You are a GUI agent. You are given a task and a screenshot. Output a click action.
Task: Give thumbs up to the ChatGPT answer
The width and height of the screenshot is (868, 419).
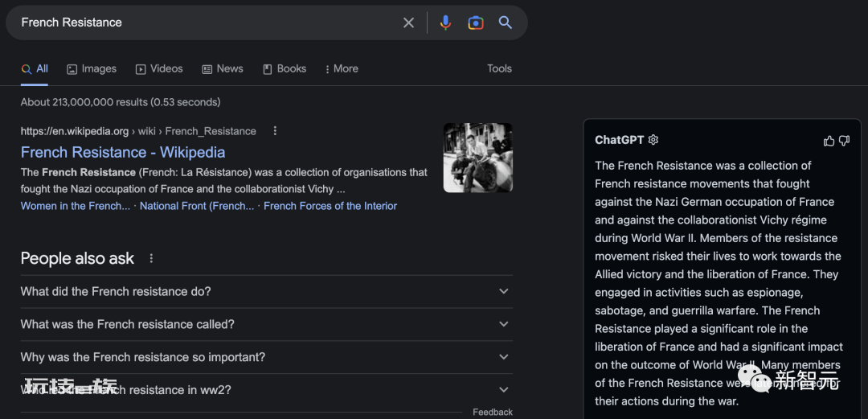pos(829,141)
